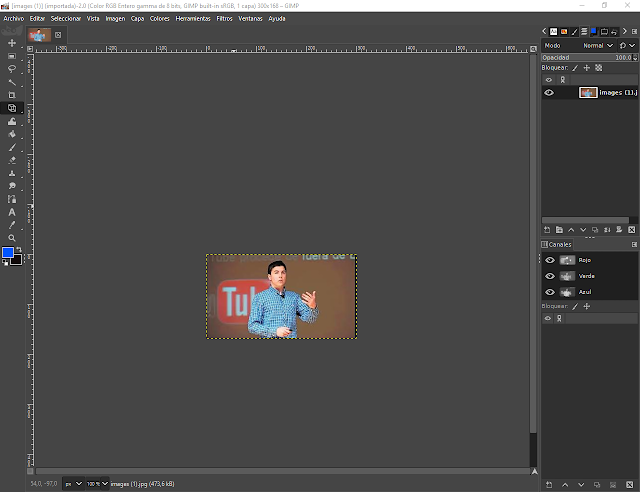Open the Layers dock tab configuration menu
This screenshot has height=492, width=640.
pos(634,31)
